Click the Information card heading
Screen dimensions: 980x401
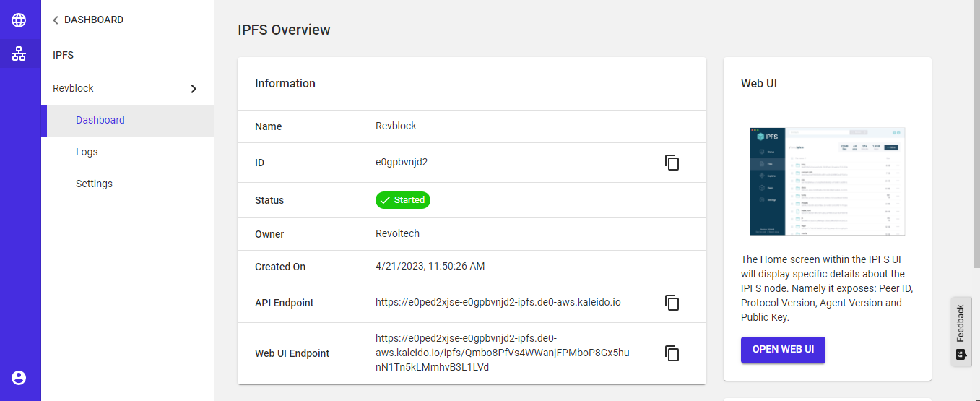coord(285,83)
